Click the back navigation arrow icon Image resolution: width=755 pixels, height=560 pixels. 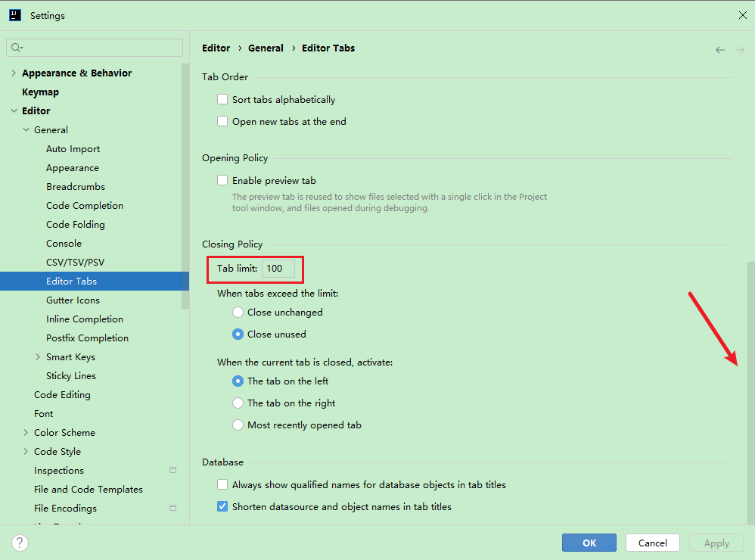719,50
